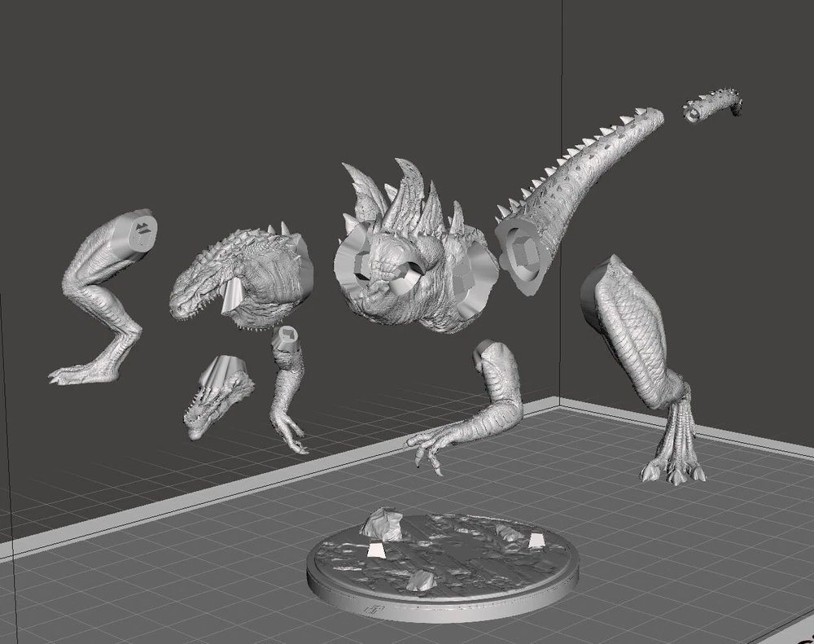Screen dimensions: 814x644
Task: Click the white peg on base's right side
Action: pos(536,541)
